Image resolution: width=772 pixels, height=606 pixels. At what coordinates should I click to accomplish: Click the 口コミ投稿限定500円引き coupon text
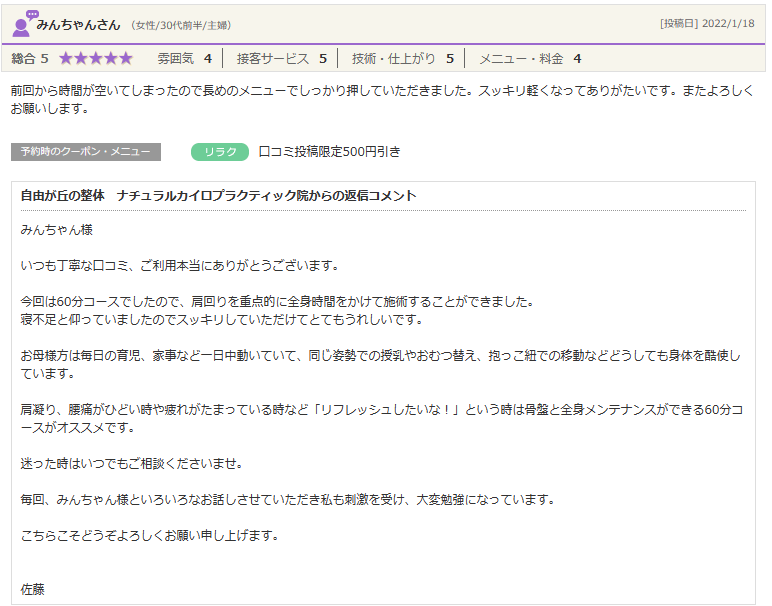pyautogui.click(x=329, y=152)
